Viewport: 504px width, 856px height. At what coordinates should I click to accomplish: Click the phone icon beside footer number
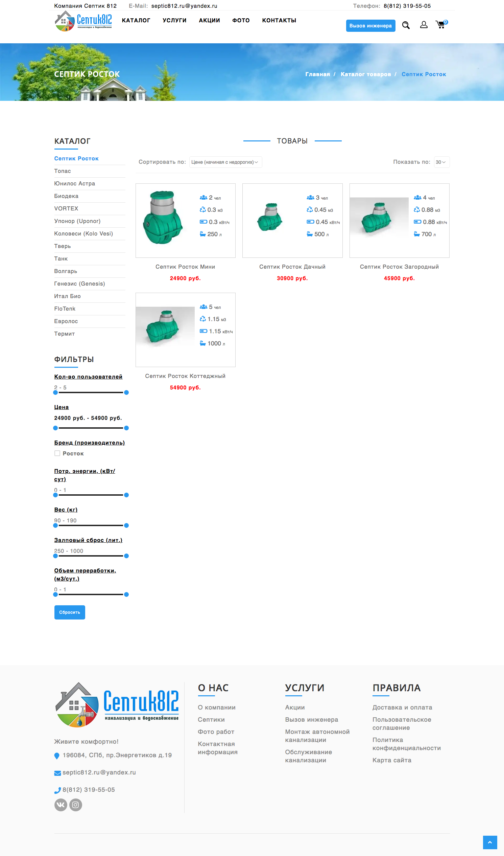pos(58,790)
